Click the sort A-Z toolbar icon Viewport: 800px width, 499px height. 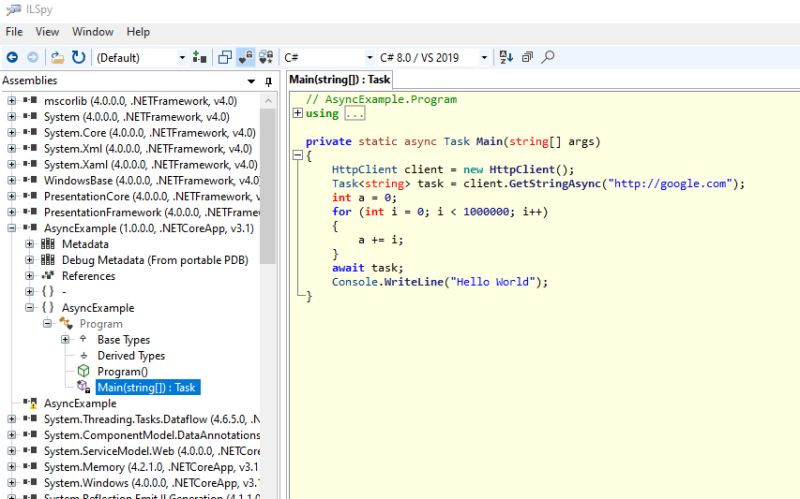(x=506, y=57)
